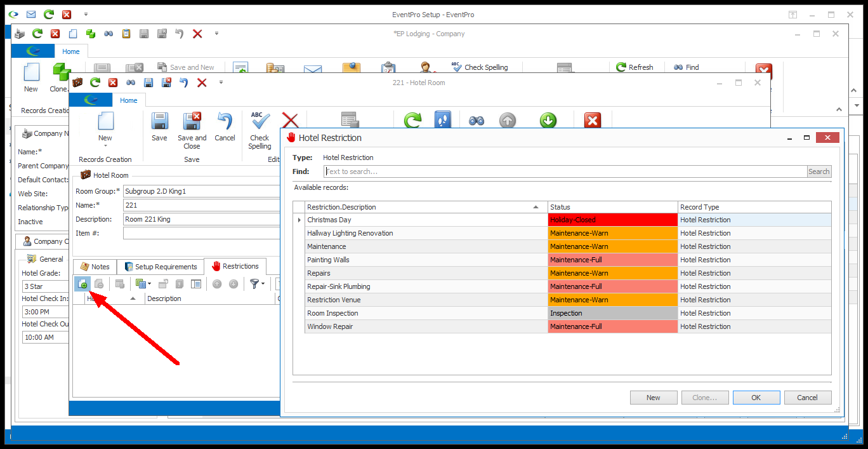
Task: Click the floppy save icon in Hotel Room title bar
Action: (x=148, y=83)
